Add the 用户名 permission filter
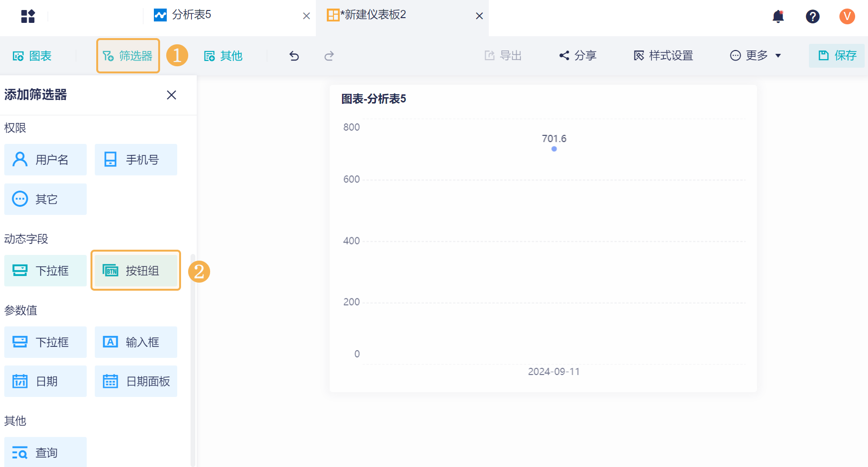The width and height of the screenshot is (868, 467). coord(45,160)
